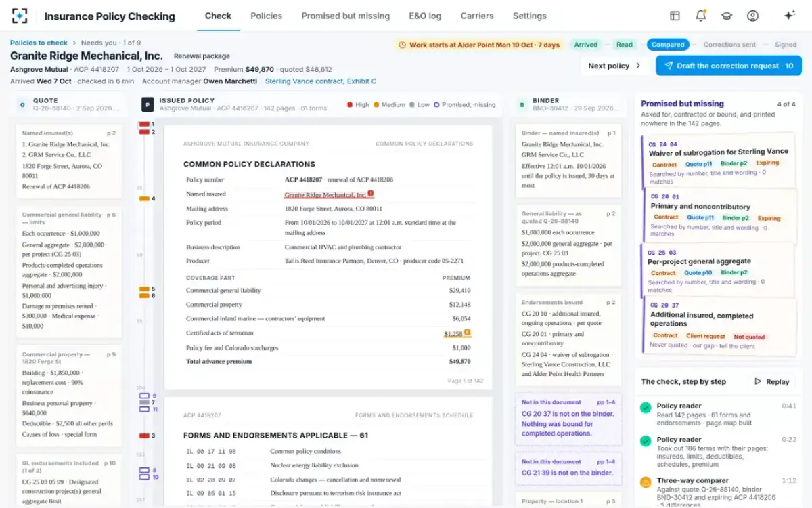Click green check beside first Policy reader
Image resolution: width=812 pixels, height=508 pixels.
(646, 407)
